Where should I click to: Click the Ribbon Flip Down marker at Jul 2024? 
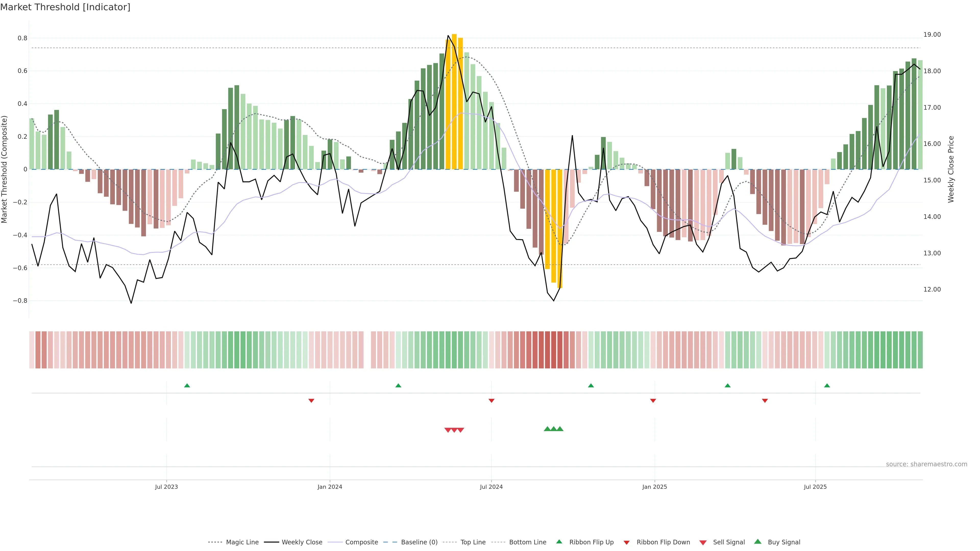(x=491, y=400)
